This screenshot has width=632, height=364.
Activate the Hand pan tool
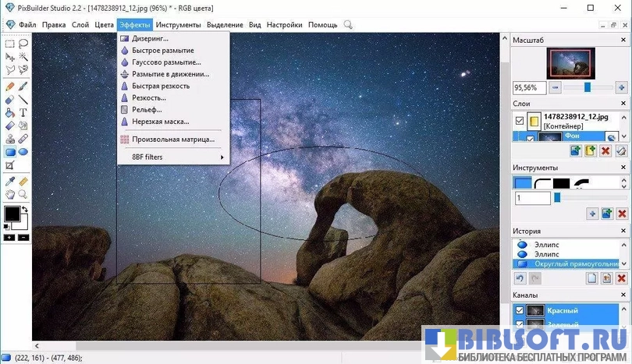pos(9,194)
